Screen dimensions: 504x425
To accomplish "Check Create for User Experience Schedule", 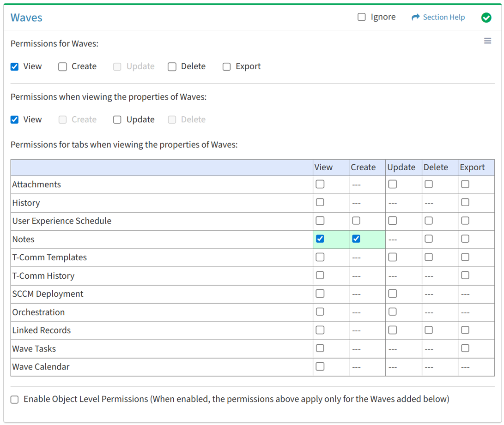I will pyautogui.click(x=356, y=221).
